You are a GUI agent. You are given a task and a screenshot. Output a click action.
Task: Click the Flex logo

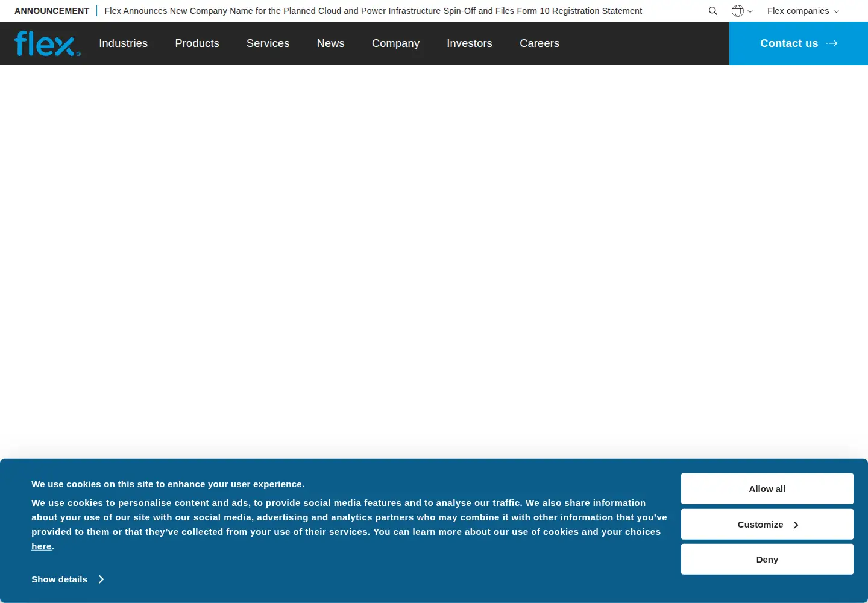48,43
